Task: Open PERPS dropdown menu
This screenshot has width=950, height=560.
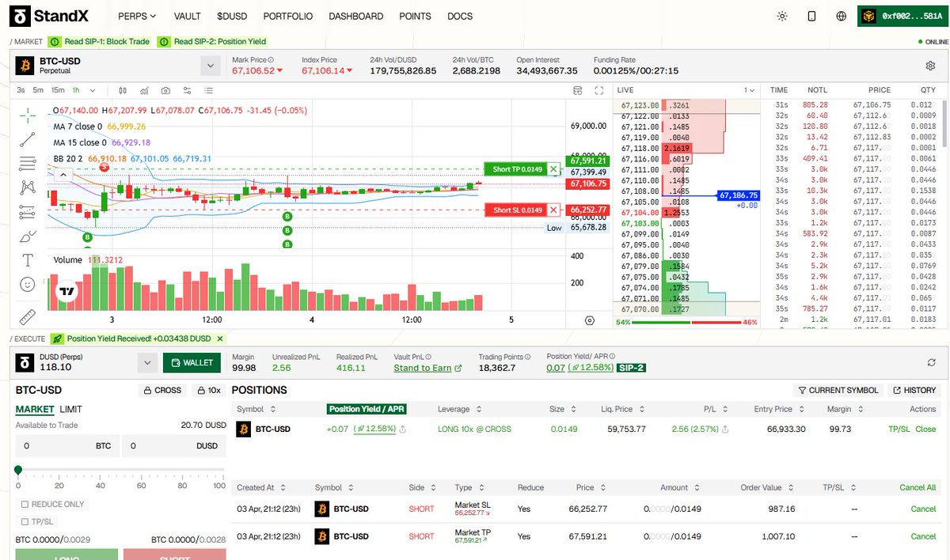Action: (x=137, y=16)
